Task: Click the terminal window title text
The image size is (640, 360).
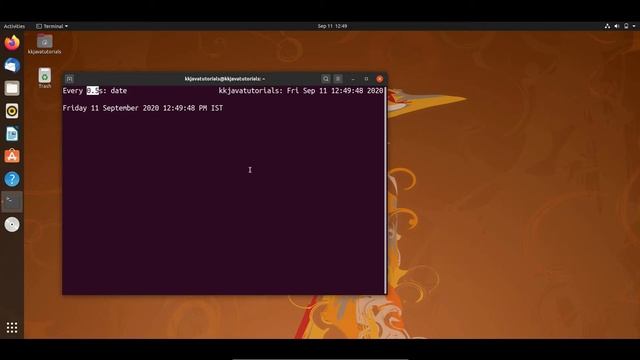Action: click(x=224, y=79)
